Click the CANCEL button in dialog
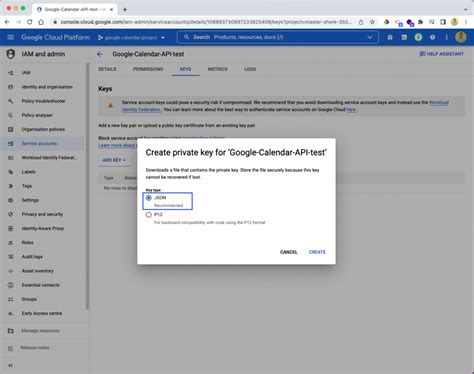The width and height of the screenshot is (474, 374). [x=289, y=252]
